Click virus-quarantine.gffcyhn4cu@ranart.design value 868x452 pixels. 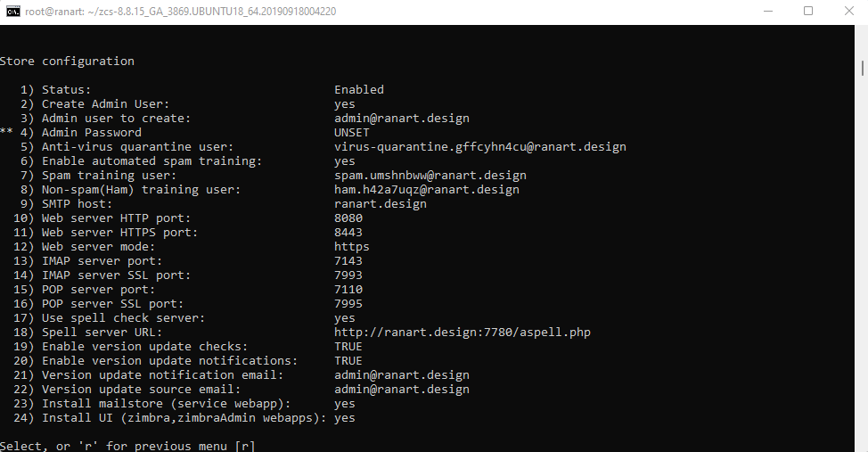tap(480, 147)
